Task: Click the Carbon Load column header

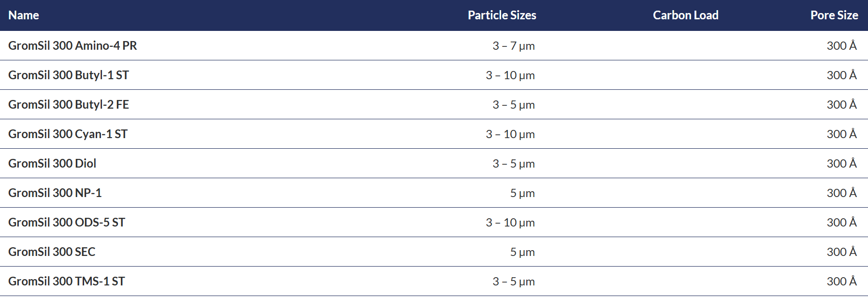Action: click(685, 15)
